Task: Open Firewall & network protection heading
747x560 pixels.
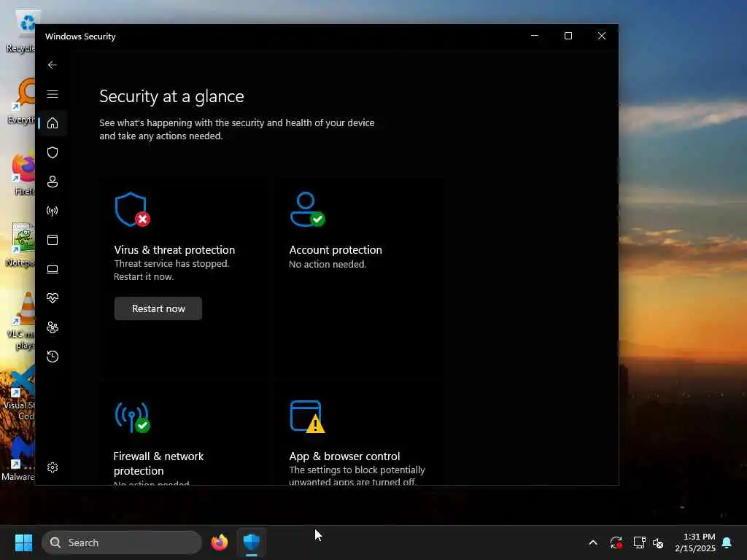Action: 158,463
